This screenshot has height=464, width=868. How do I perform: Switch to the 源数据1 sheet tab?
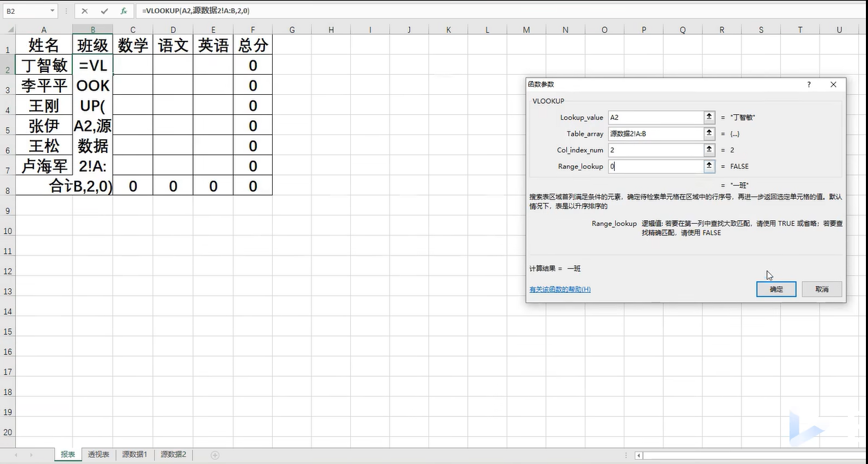[x=135, y=455]
